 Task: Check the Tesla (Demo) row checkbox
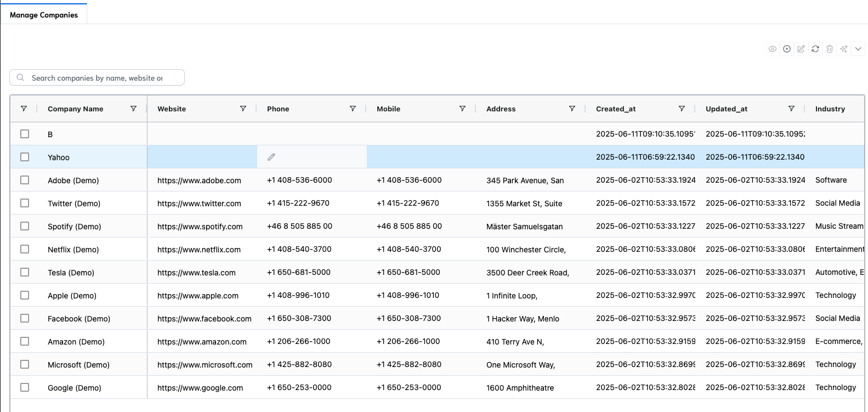coord(25,272)
